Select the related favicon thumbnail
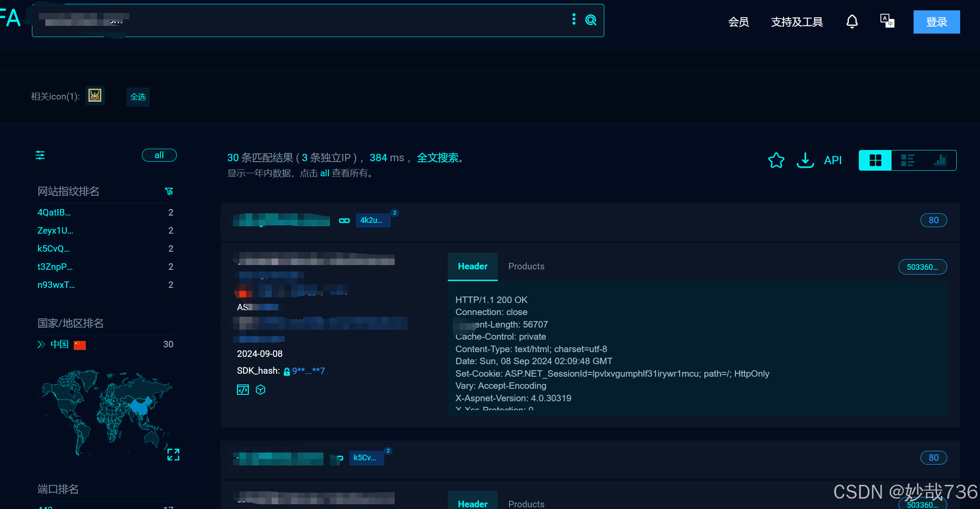This screenshot has height=509, width=980. point(95,95)
